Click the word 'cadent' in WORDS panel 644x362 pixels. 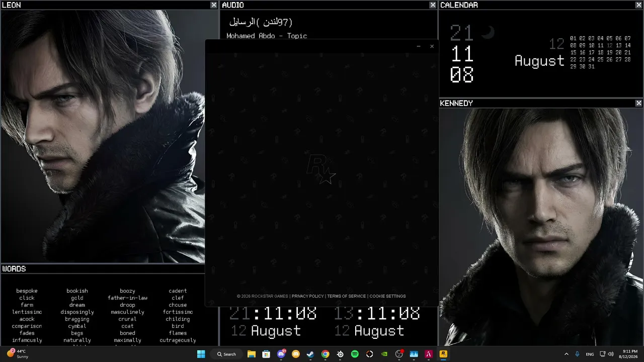tap(178, 291)
